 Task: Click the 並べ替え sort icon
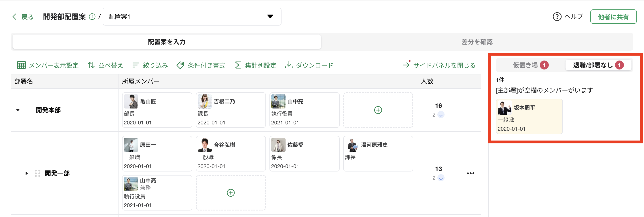point(91,65)
